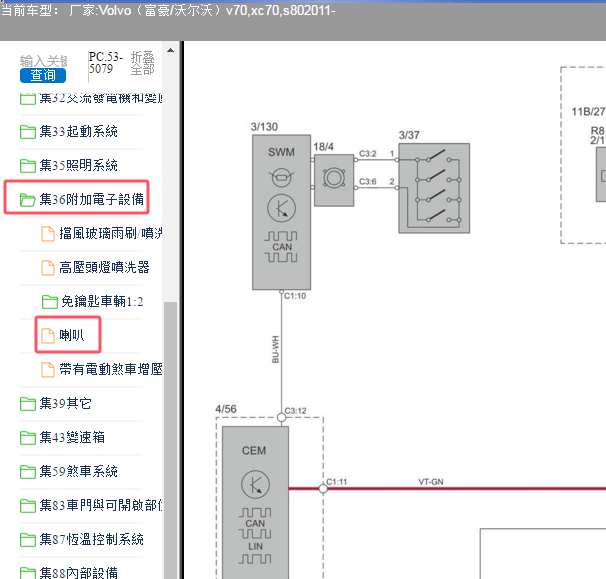Click the 折叠全部 collapse all link

click(x=143, y=63)
